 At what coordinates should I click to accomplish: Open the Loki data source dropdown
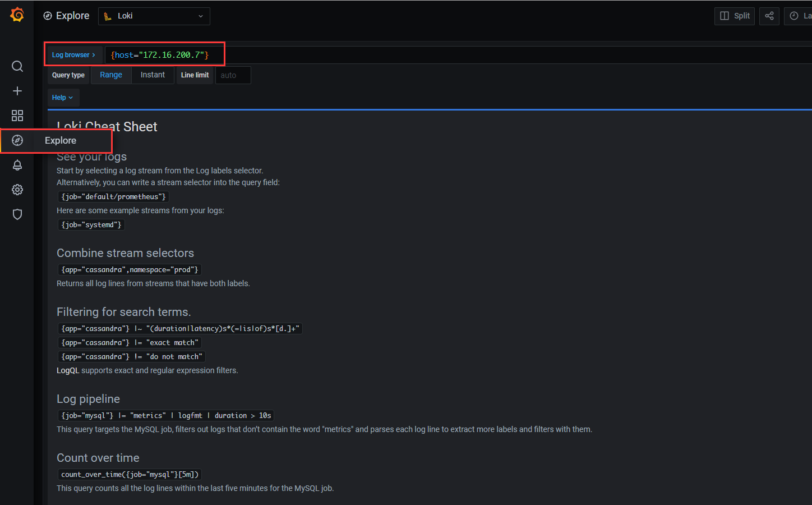[x=154, y=16]
